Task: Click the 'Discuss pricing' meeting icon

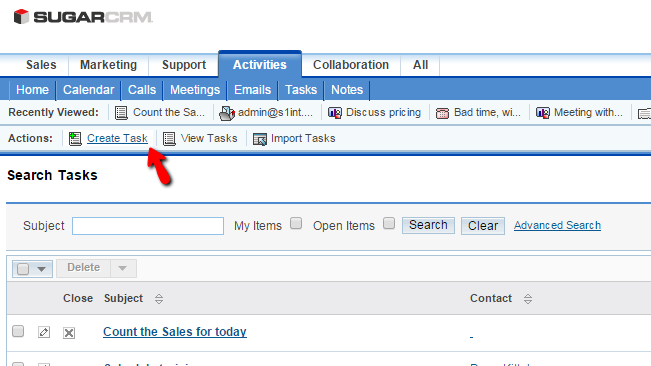Action: [335, 113]
